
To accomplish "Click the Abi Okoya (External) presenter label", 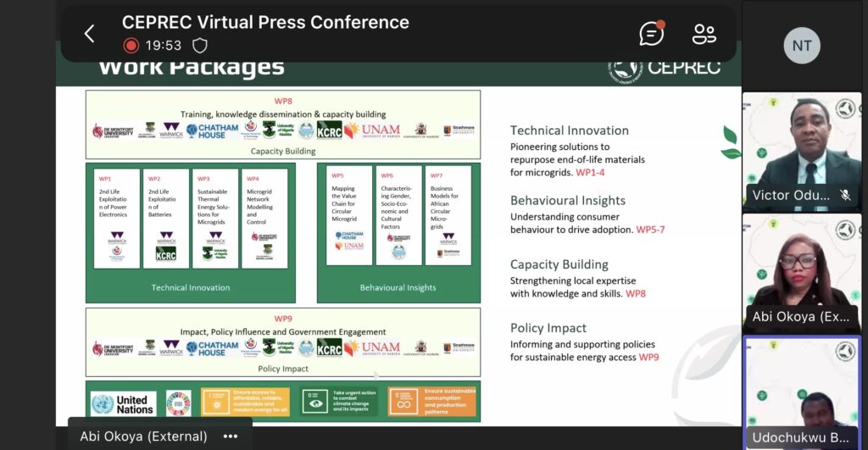I will pyautogui.click(x=143, y=436).
